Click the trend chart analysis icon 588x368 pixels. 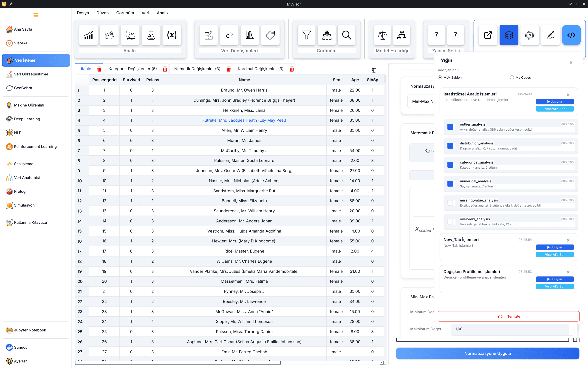88,35
